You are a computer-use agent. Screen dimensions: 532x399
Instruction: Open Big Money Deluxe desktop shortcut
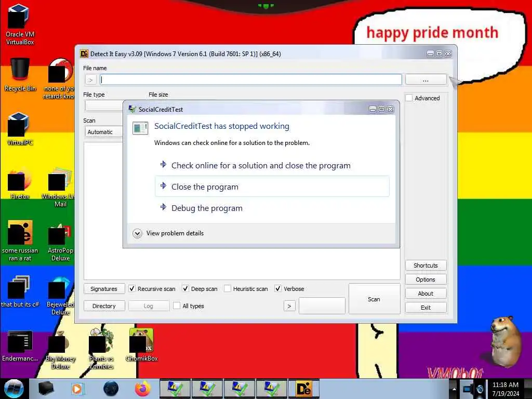click(60, 350)
